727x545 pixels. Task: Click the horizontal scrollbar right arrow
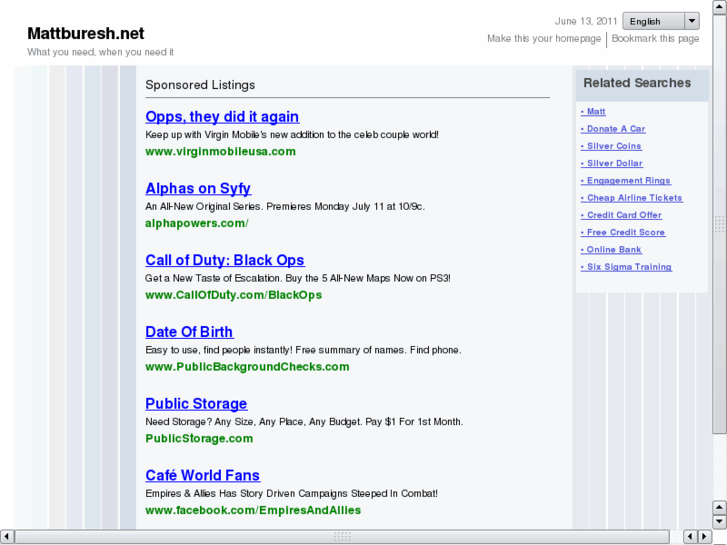705,537
